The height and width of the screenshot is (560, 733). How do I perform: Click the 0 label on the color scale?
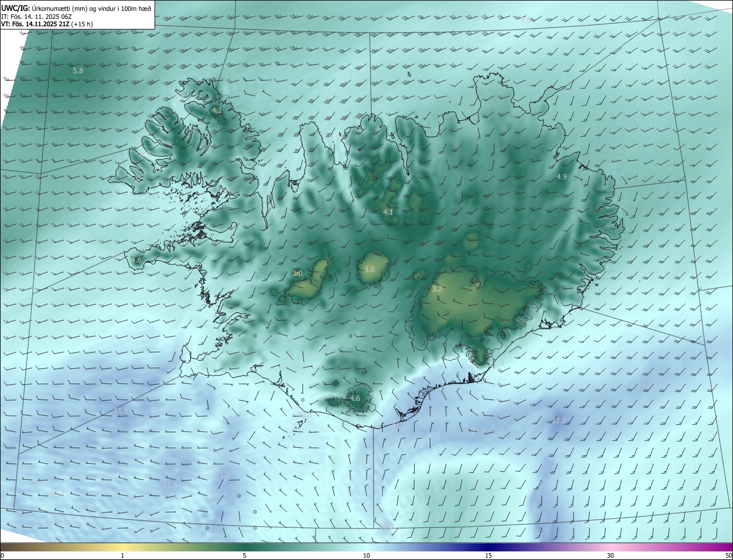pyautogui.click(x=2, y=555)
